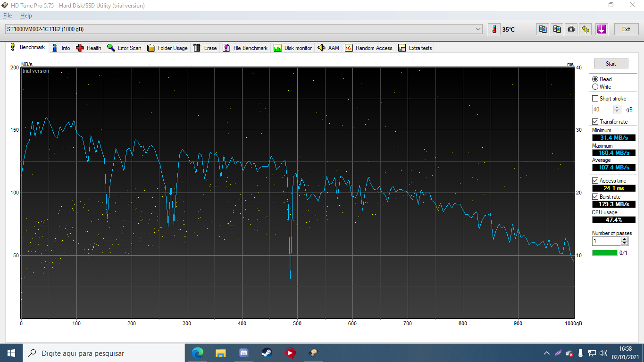The height and width of the screenshot is (362, 644).
Task: Copy screenshot to clipboard icon
Action: [557, 29]
